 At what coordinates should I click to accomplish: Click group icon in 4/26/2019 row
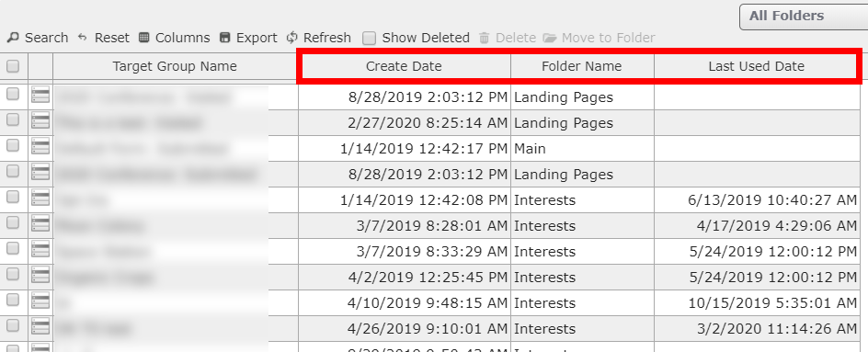[x=40, y=326]
